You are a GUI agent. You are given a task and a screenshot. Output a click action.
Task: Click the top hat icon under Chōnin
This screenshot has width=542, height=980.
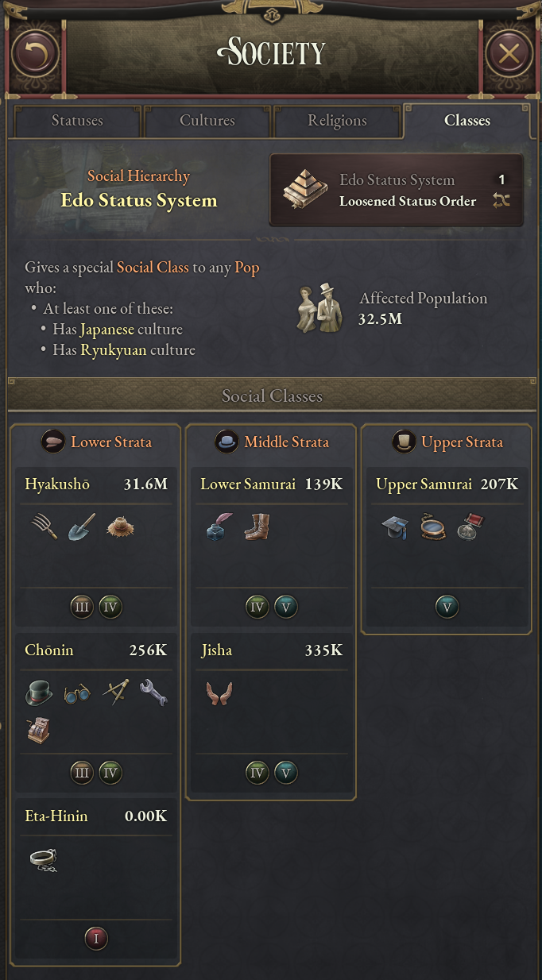click(x=39, y=693)
